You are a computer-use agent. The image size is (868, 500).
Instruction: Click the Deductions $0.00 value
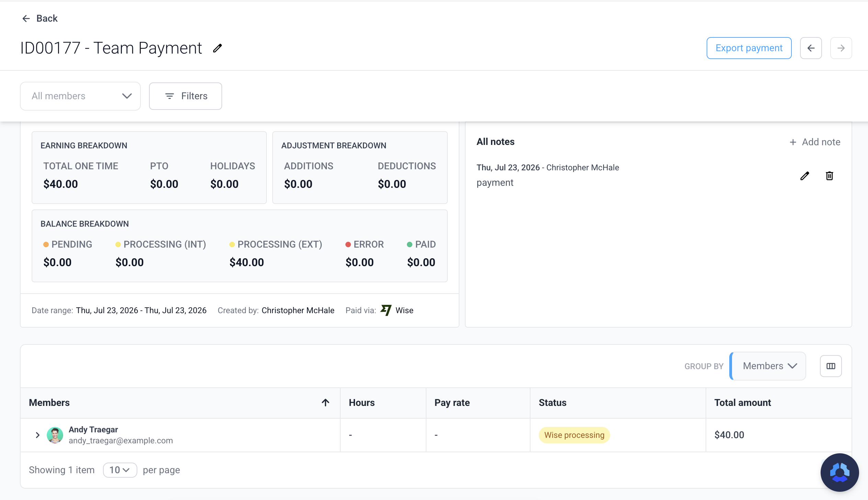click(x=392, y=184)
